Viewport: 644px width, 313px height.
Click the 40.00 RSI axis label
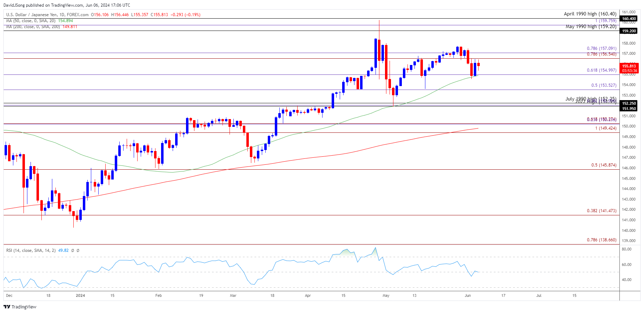(x=626, y=280)
